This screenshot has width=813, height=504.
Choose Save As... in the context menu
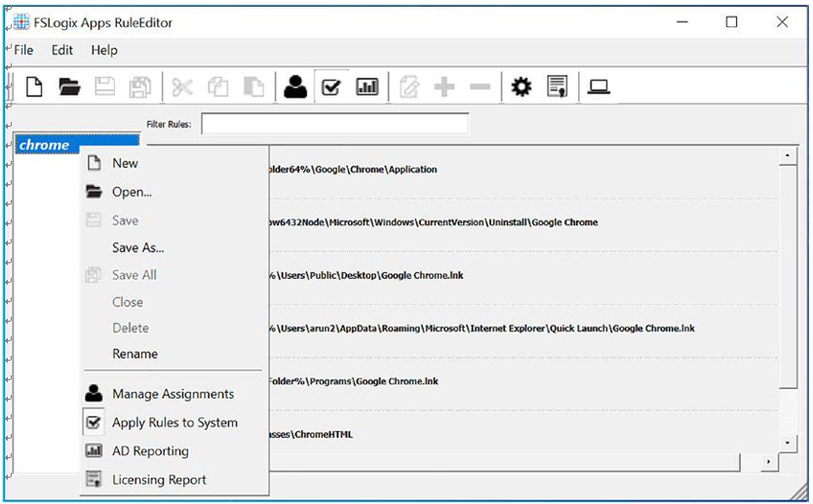click(174, 248)
